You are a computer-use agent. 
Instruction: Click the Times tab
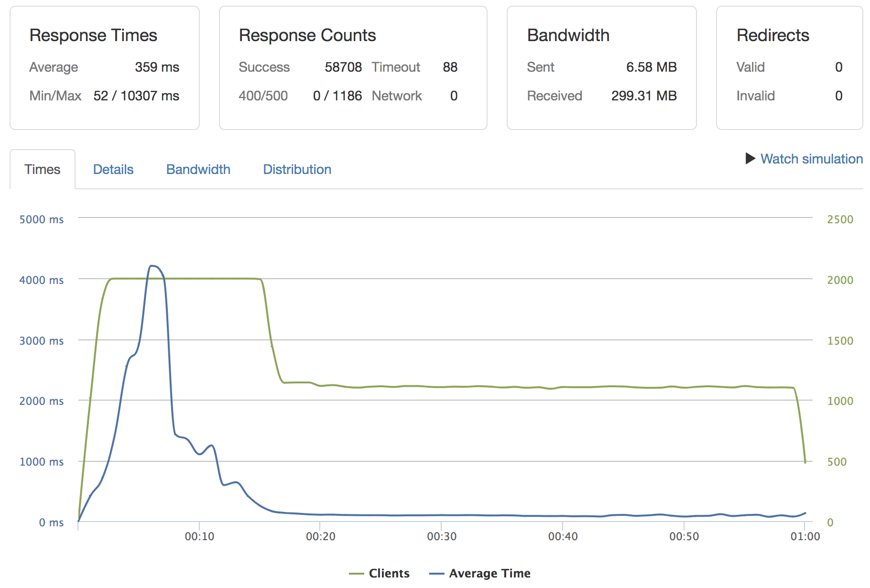click(x=43, y=170)
